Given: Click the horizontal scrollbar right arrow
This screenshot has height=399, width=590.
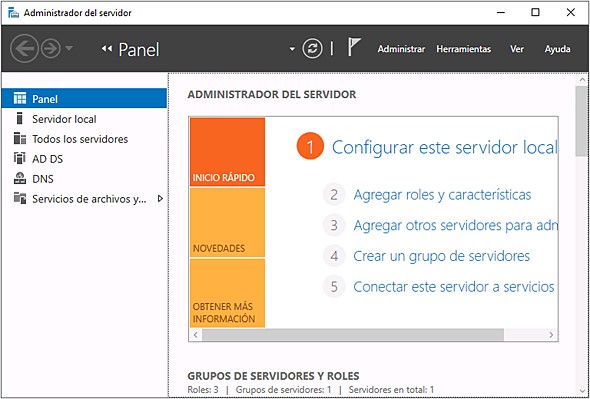Looking at the screenshot, I should pos(551,335).
